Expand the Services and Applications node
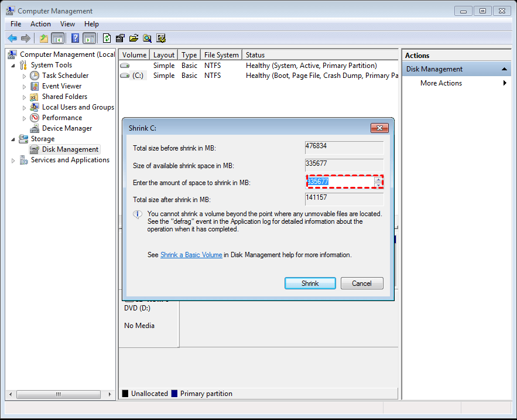 13,161
